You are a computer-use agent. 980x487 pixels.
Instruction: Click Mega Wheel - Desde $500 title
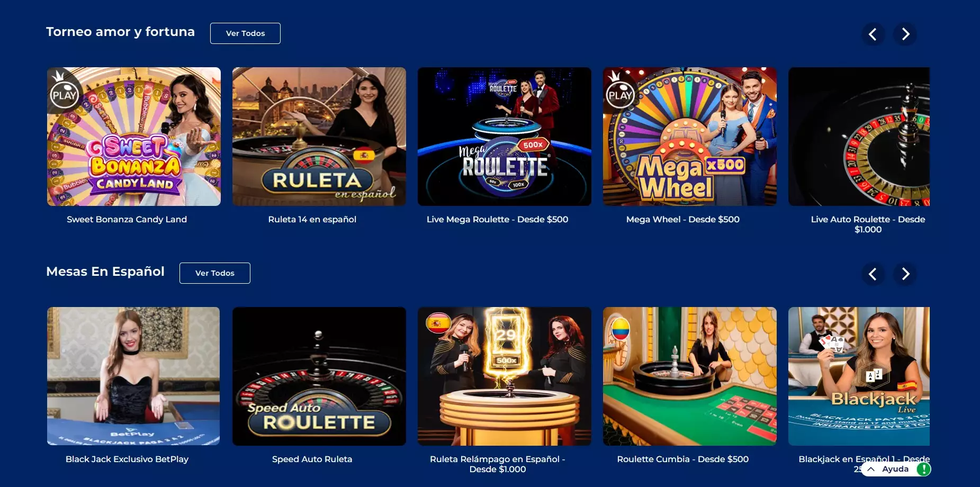click(683, 220)
